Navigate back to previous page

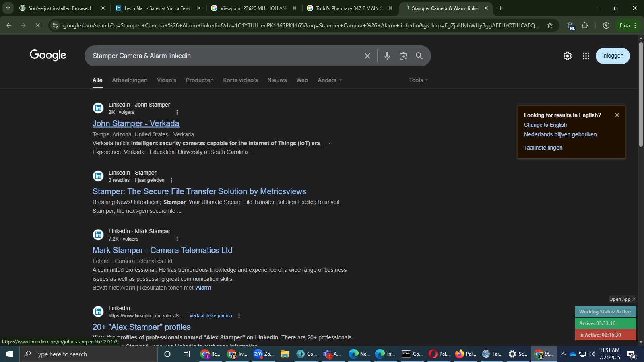click(9, 25)
